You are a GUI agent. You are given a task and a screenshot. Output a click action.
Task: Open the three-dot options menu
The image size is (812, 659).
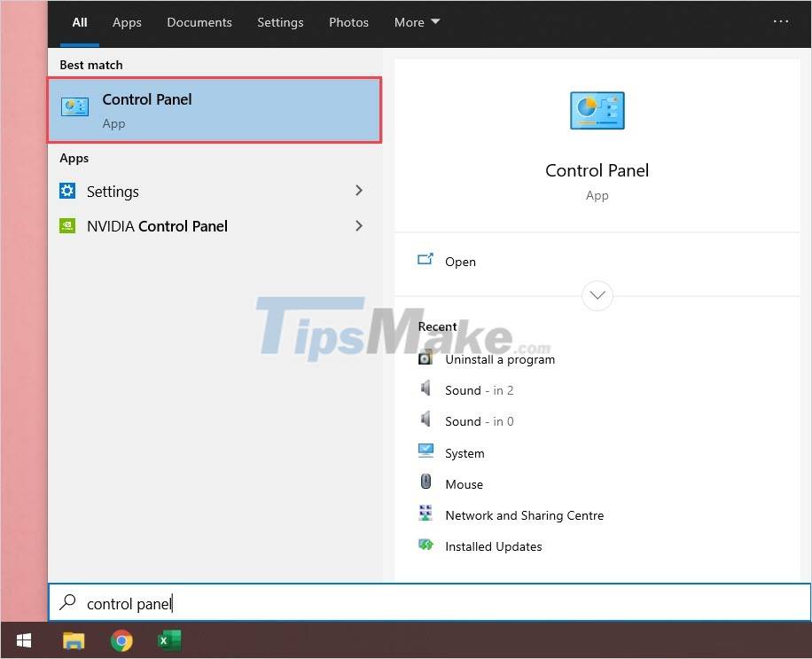tap(780, 22)
